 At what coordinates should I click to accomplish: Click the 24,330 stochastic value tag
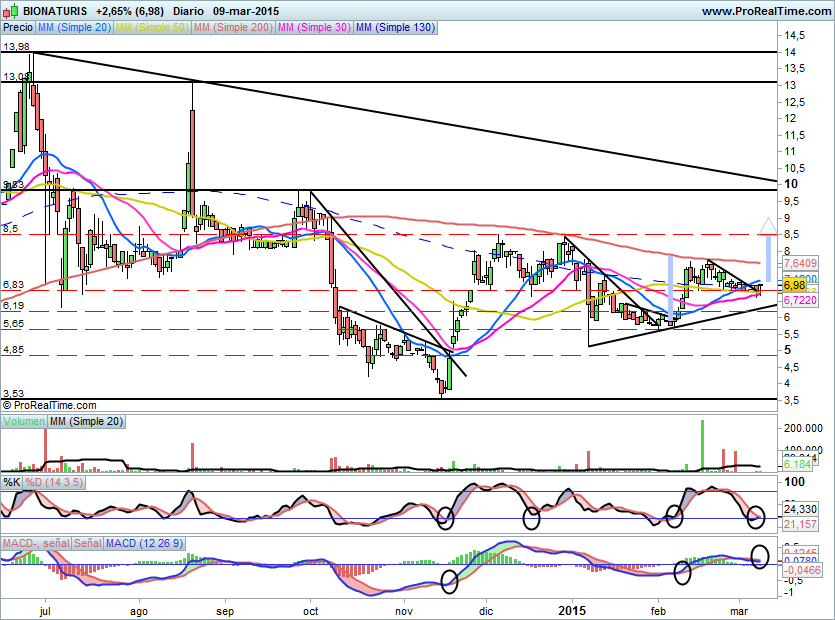(800, 509)
